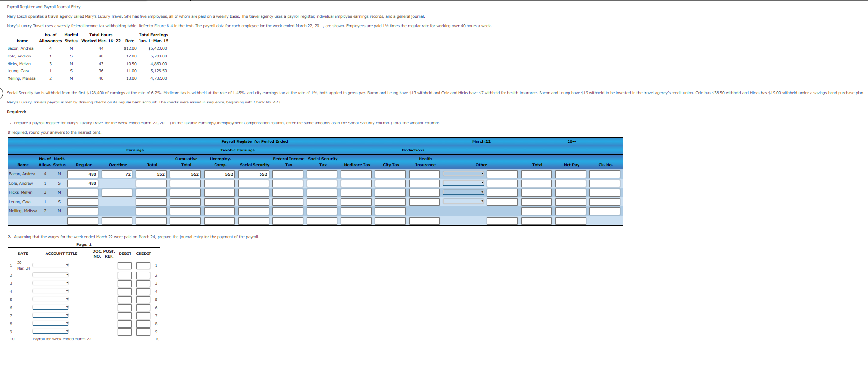Click totals row Federal Income Tax field
Screen dimensions: 868x366
(288, 221)
